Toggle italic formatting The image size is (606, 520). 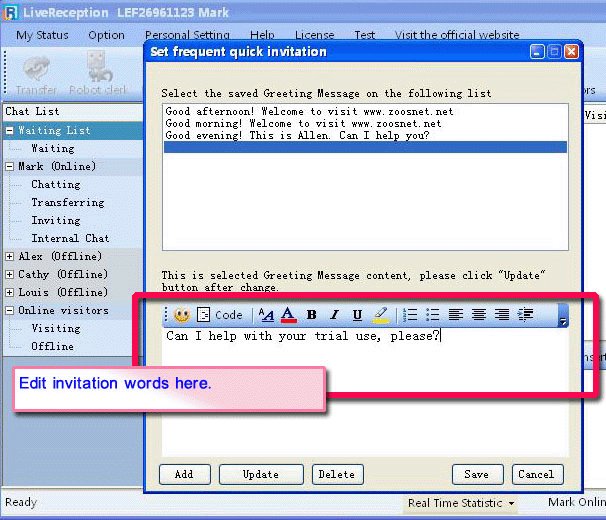[x=334, y=315]
